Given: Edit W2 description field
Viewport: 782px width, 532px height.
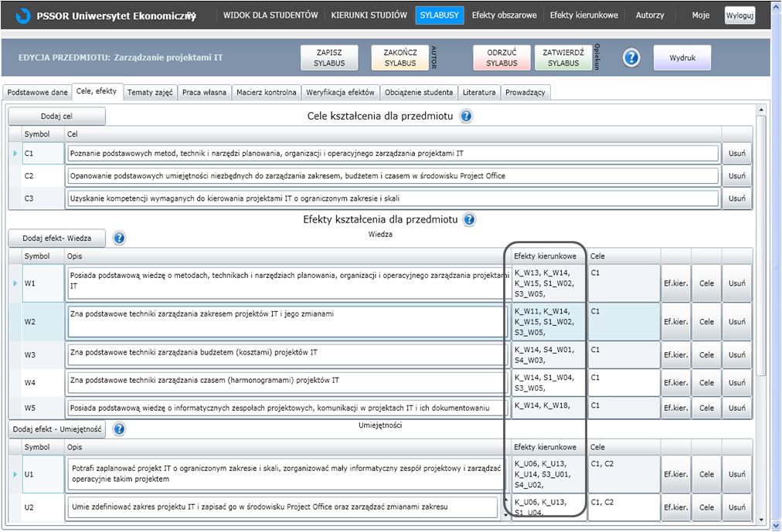Looking at the screenshot, I should click(x=287, y=322).
